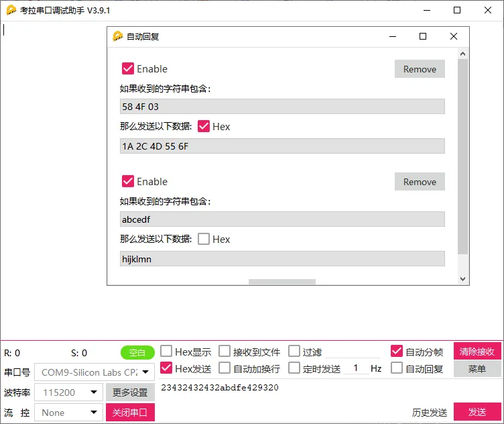Check Hex for the hijklmn reply

pyautogui.click(x=204, y=239)
